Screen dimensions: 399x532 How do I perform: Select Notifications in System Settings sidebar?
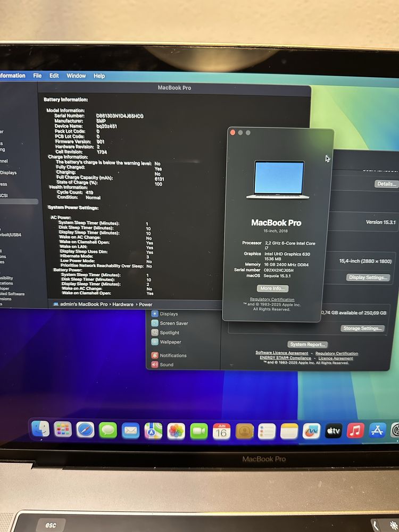pyautogui.click(x=173, y=355)
